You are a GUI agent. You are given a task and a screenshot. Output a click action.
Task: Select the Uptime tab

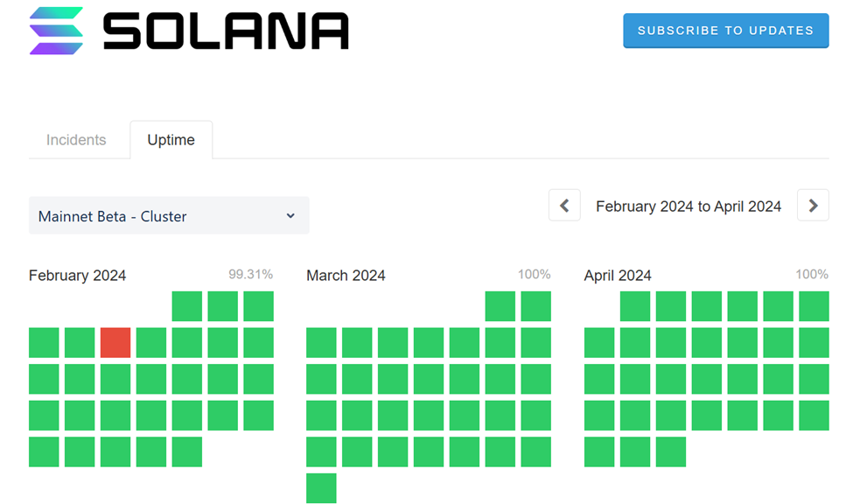pos(171,139)
